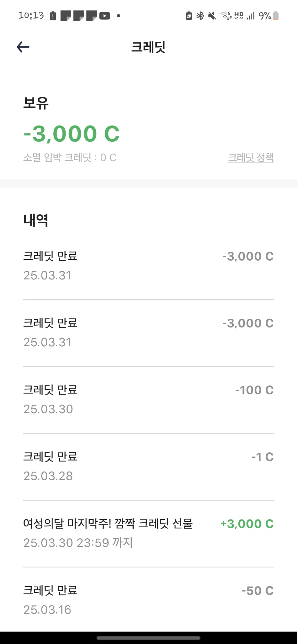Tap the muted sound status icon
Screen dimensions: 297x644
pyautogui.click(x=212, y=16)
